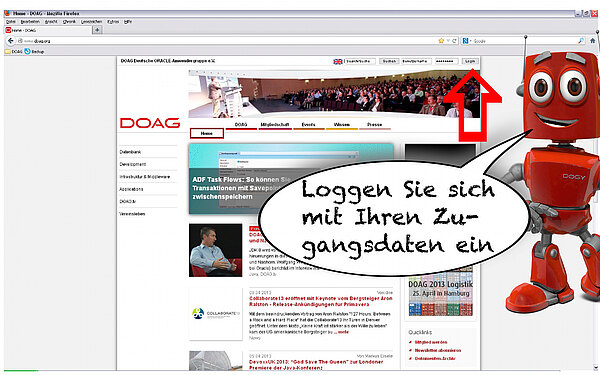Click the password input field

446,61
